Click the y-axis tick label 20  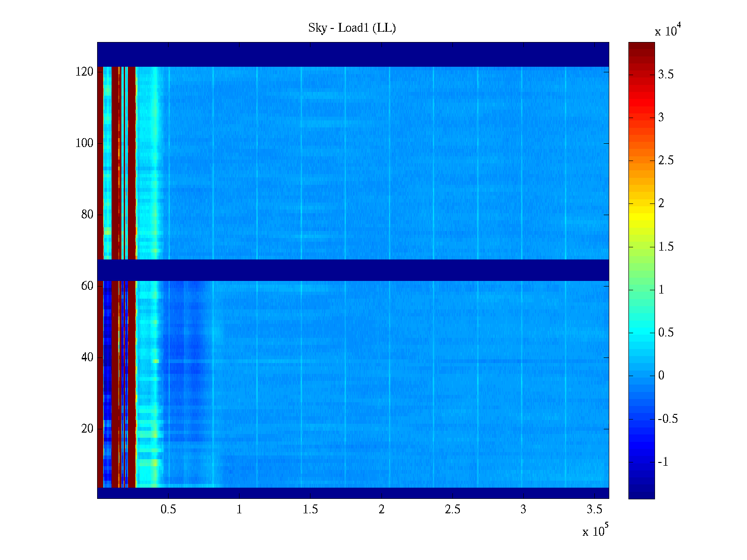point(87,429)
